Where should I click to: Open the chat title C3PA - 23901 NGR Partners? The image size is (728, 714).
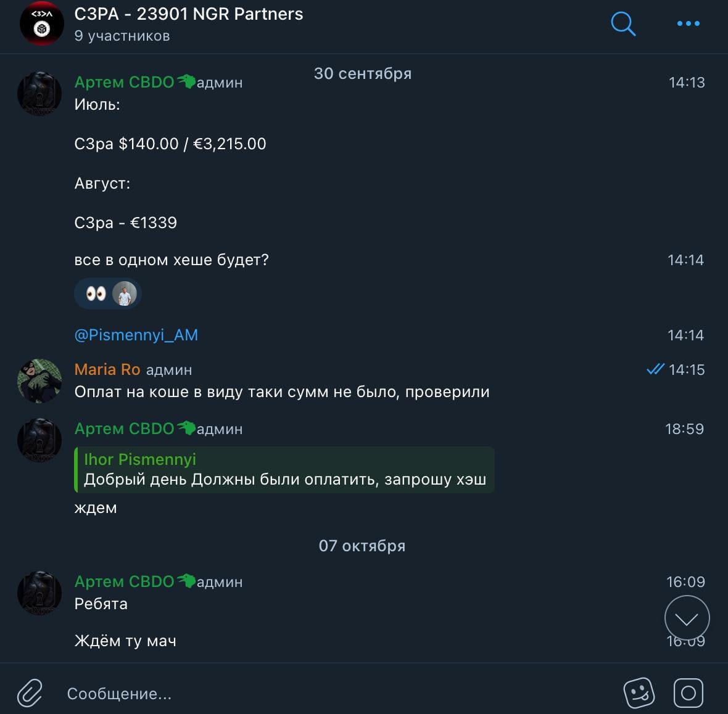point(189,14)
